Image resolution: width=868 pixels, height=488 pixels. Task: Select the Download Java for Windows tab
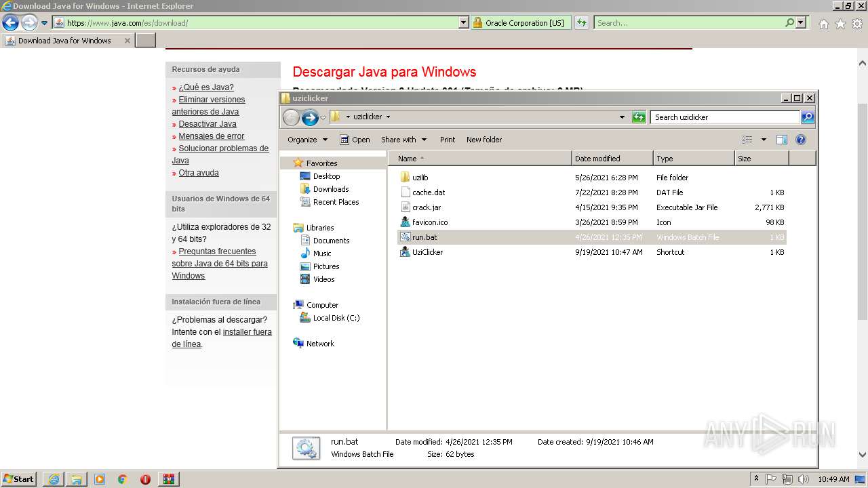click(67, 41)
